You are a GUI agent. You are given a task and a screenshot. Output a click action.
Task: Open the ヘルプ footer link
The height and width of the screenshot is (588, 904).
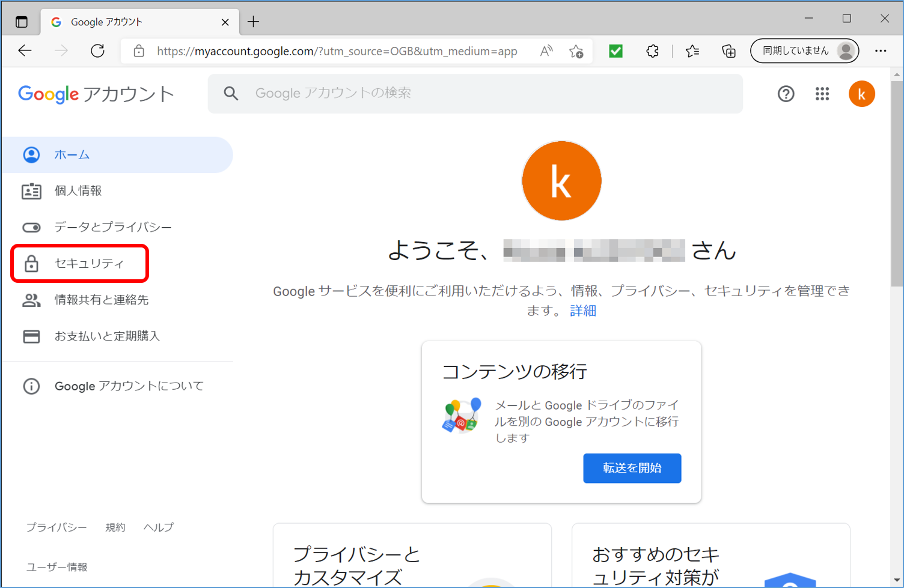coord(159,527)
